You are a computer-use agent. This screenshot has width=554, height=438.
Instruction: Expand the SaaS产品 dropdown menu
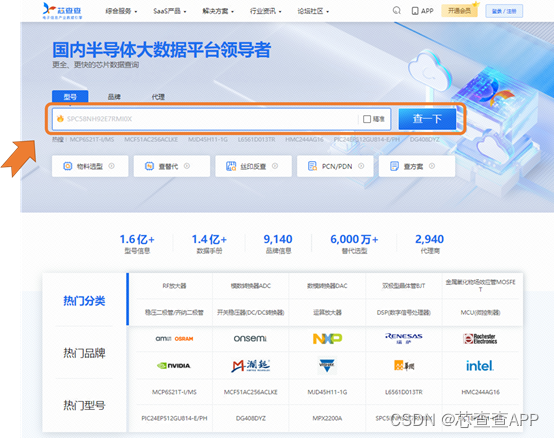click(x=170, y=11)
